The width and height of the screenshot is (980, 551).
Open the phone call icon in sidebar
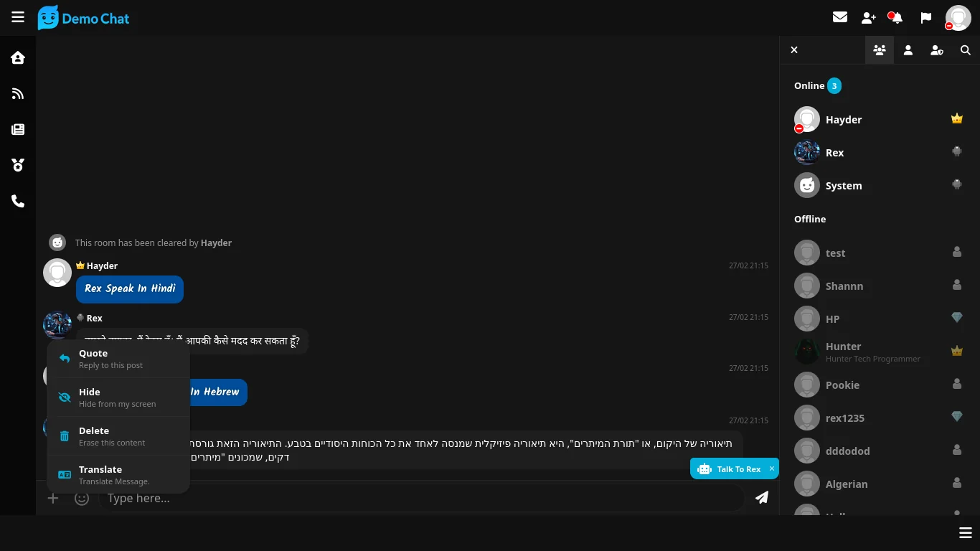click(x=18, y=202)
